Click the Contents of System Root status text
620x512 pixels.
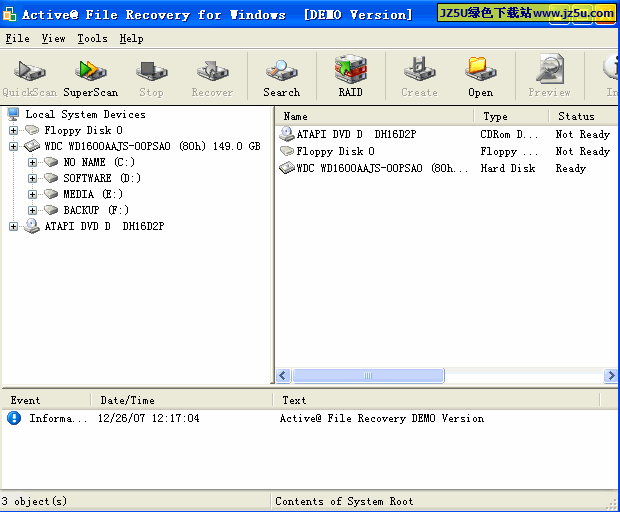[x=344, y=501]
